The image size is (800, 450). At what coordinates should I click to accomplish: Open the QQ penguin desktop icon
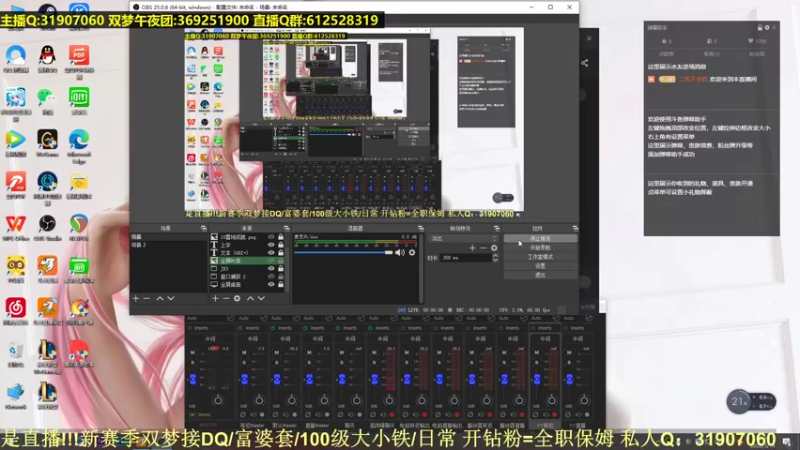coord(47,55)
